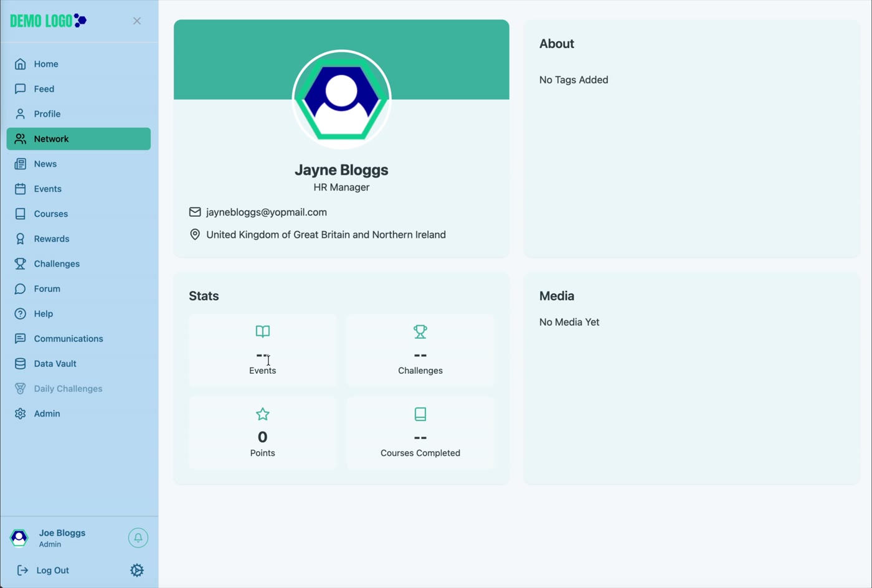Image resolution: width=872 pixels, height=588 pixels.
Task: Open the Admin section
Action: (78, 413)
